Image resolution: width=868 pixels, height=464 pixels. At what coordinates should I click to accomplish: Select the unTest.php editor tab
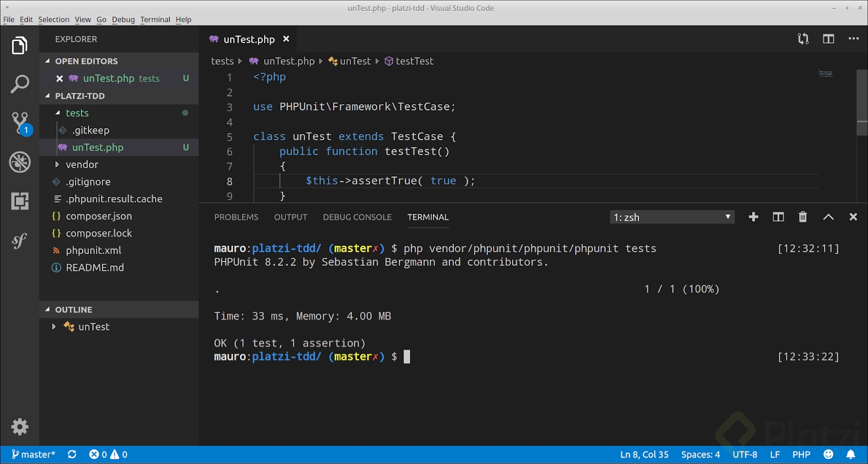pos(249,39)
